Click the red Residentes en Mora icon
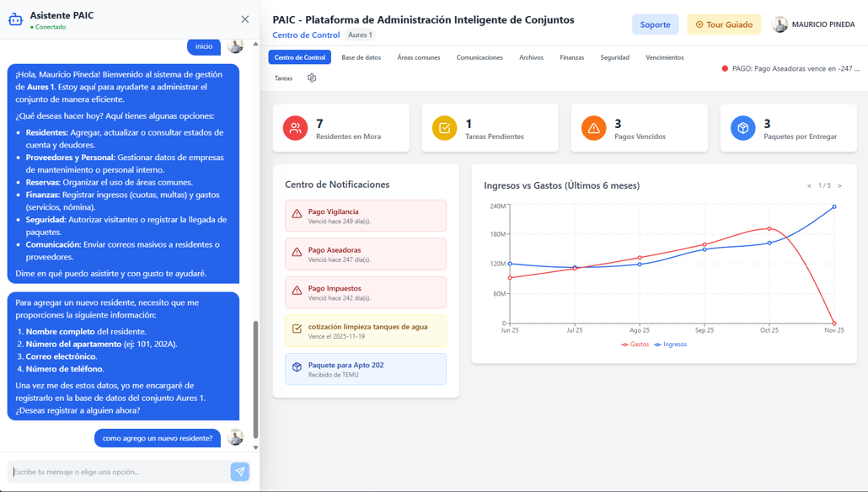The width and height of the screenshot is (868, 492). 295,128
